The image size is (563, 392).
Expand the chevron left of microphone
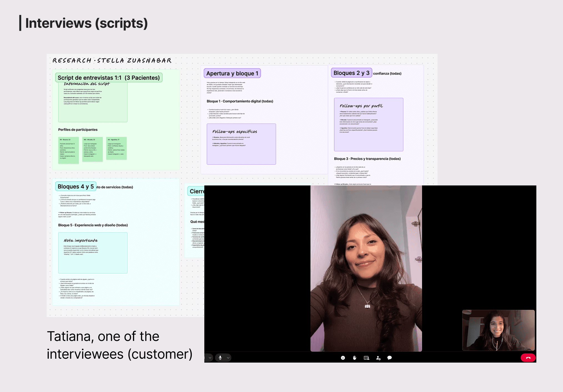point(210,358)
